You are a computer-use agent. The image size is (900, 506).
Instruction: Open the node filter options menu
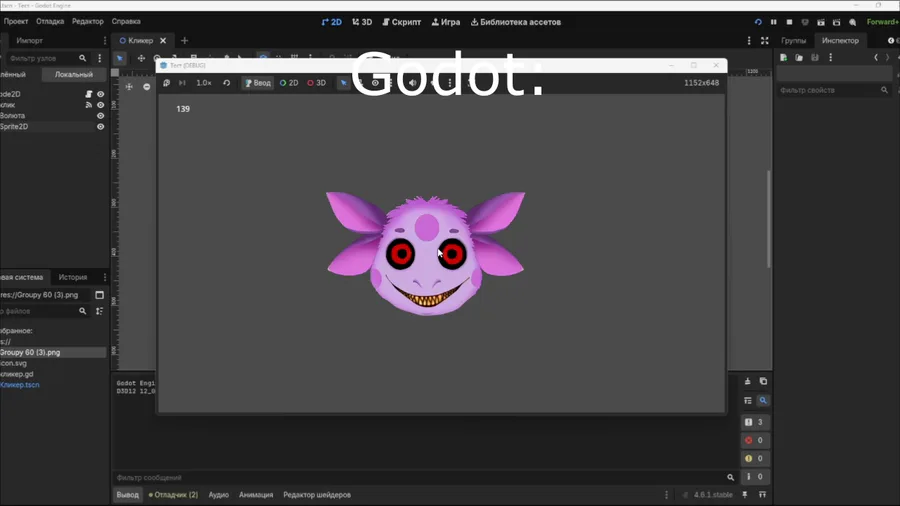click(x=99, y=58)
